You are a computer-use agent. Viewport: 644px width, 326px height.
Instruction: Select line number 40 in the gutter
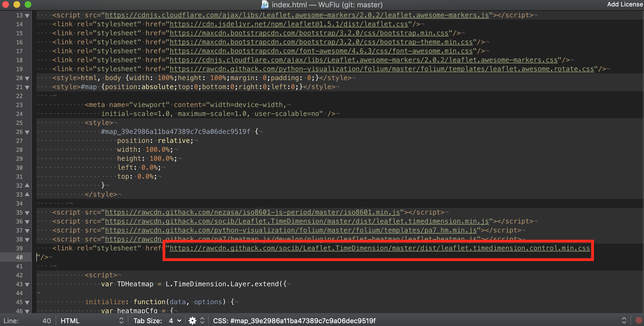coord(19,257)
